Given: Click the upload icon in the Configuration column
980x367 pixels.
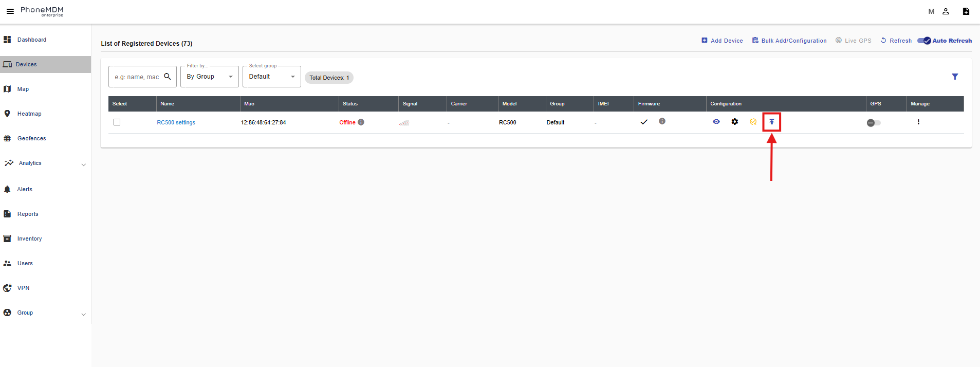Looking at the screenshot, I should click(x=771, y=122).
